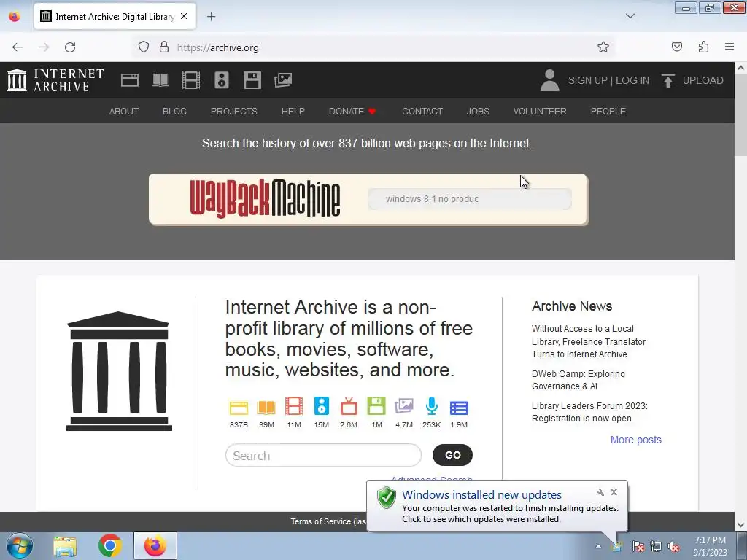Image resolution: width=747 pixels, height=560 pixels.
Task: Select the 2.6M TV icon
Action: pos(349,406)
